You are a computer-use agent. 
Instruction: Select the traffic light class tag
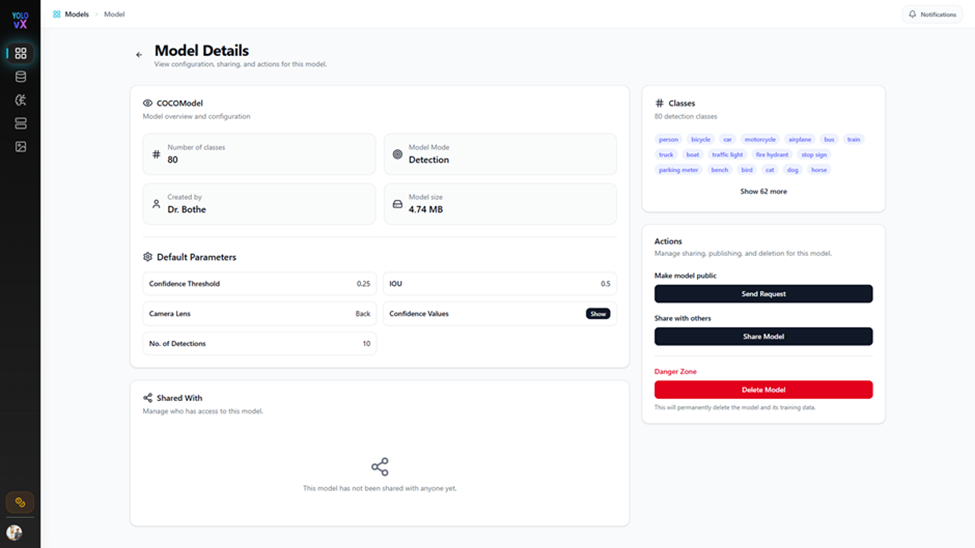click(727, 154)
